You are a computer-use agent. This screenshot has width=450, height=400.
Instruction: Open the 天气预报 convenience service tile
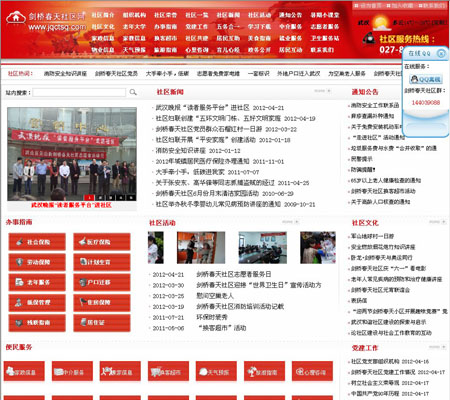point(216,371)
